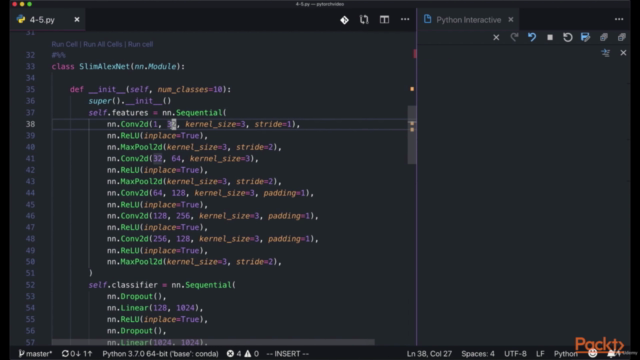Viewport: 640px width, 360px height.
Task: Synchronize changes via the 0↓ 1↑ status item
Action: pyautogui.click(x=77, y=353)
